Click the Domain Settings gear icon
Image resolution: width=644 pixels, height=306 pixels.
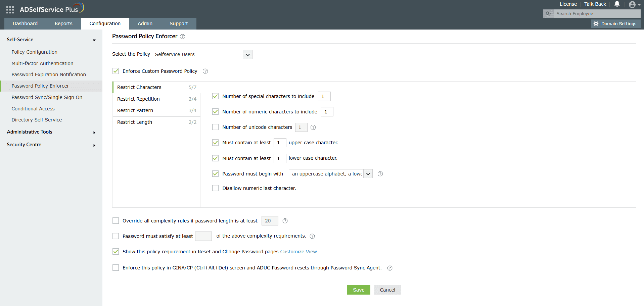click(596, 24)
